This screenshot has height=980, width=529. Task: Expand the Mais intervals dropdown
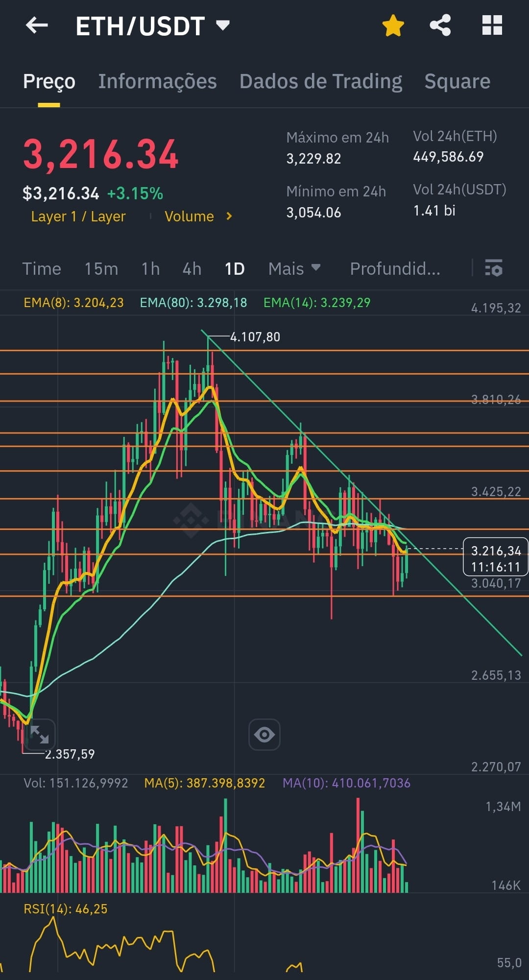(x=294, y=269)
